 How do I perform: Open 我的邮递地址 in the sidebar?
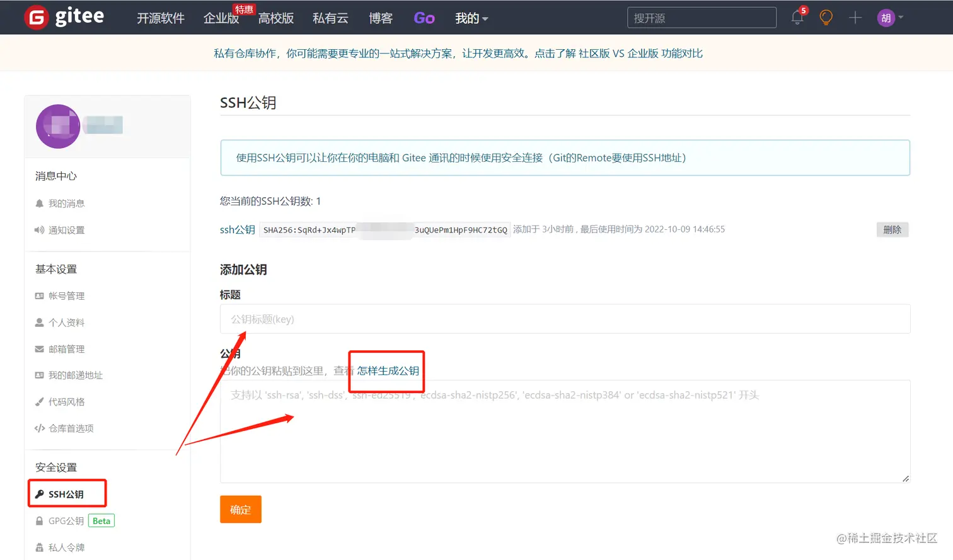(76, 375)
